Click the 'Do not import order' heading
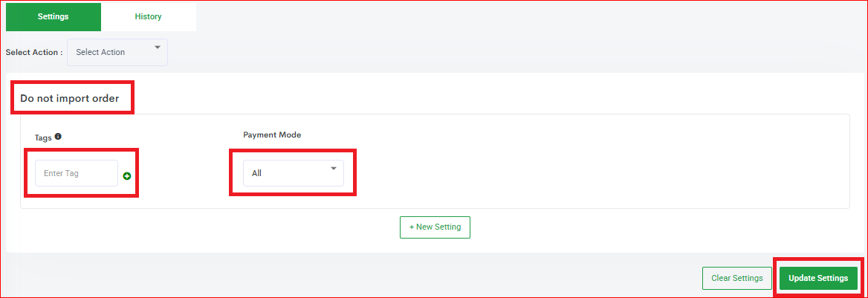This screenshot has height=298, width=868. point(69,98)
